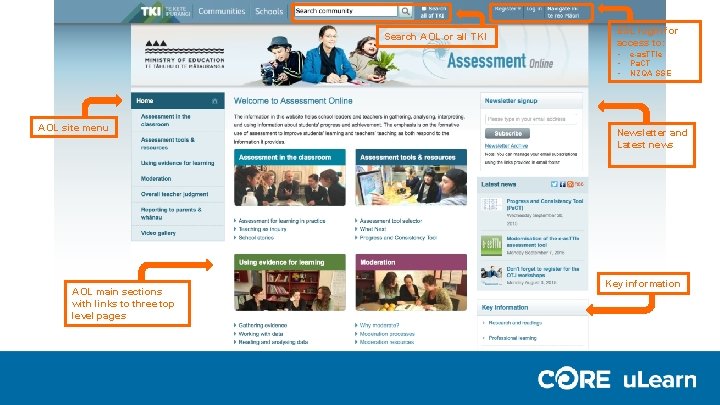This screenshot has height=405, width=720.
Task: Open Teaching as inquiry link
Action: pyautogui.click(x=262, y=229)
